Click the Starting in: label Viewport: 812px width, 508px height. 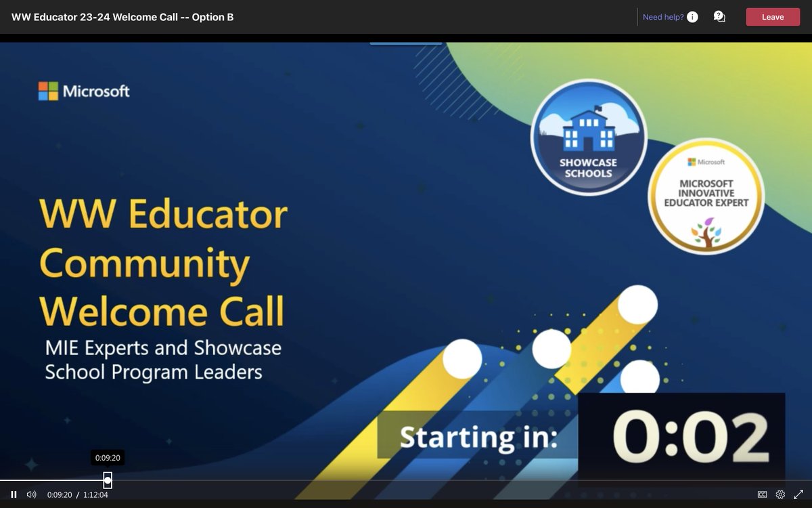(x=478, y=437)
